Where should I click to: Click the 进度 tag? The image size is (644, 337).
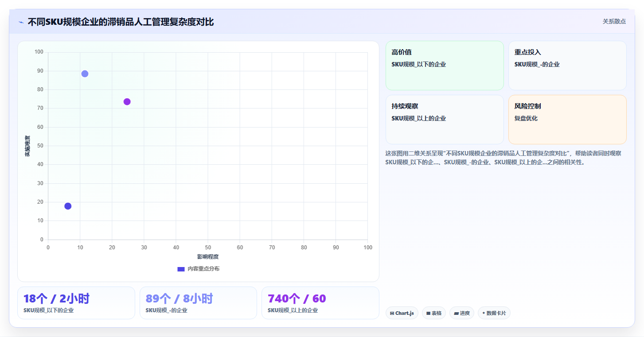coord(461,313)
